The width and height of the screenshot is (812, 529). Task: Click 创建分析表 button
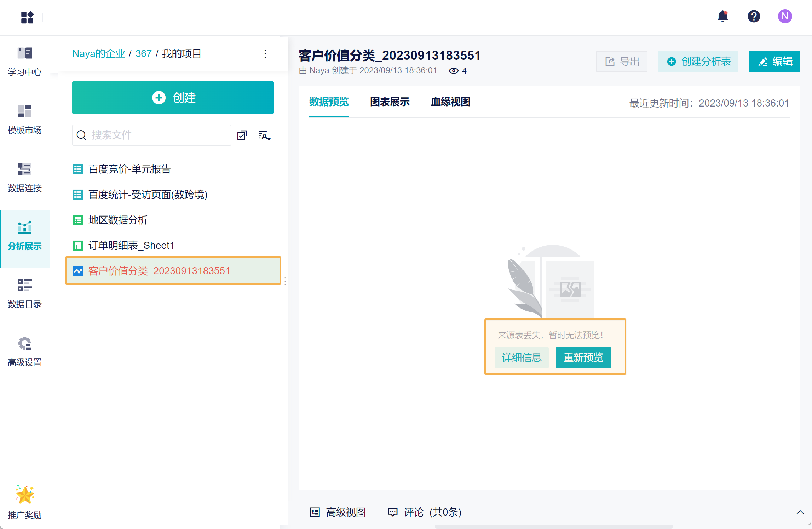(x=698, y=62)
